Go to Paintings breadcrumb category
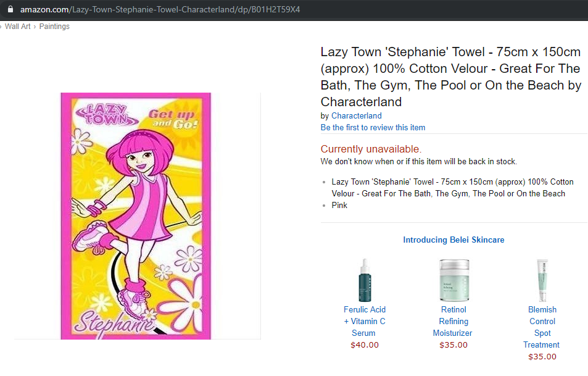Image resolution: width=588 pixels, height=376 pixels. coord(54,27)
